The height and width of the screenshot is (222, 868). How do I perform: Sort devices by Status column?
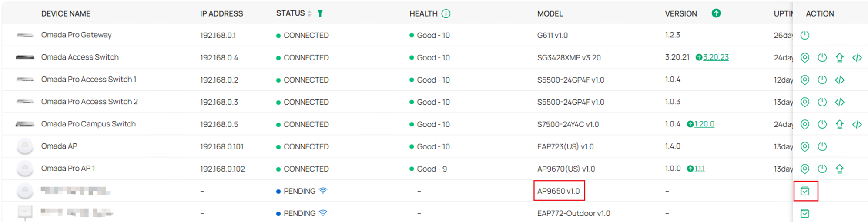tap(309, 13)
